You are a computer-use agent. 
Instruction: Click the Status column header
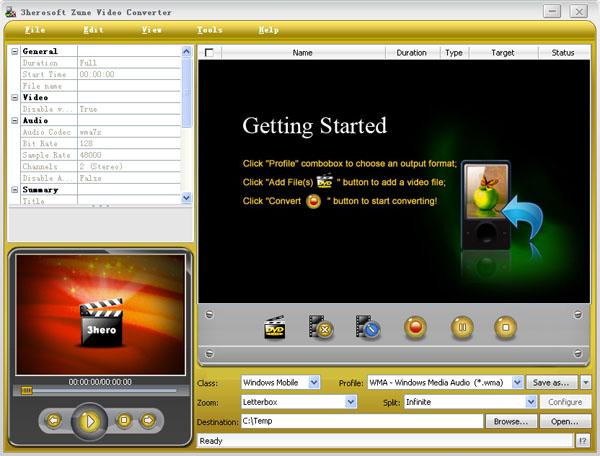tap(563, 53)
